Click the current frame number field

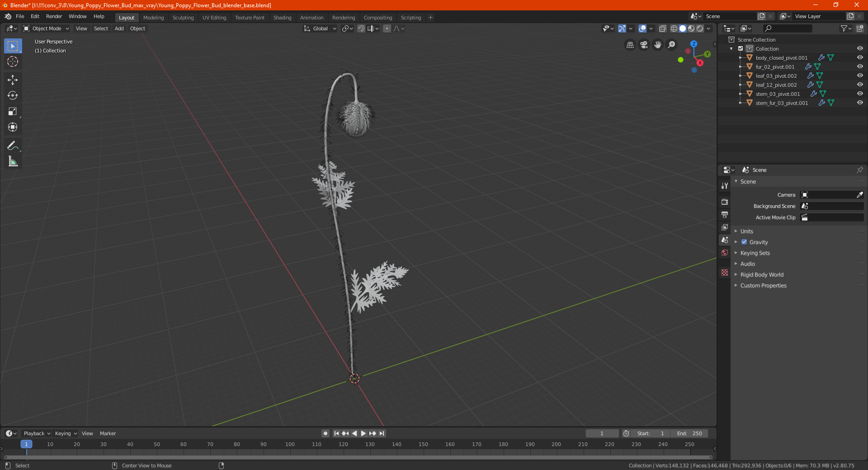click(x=602, y=433)
